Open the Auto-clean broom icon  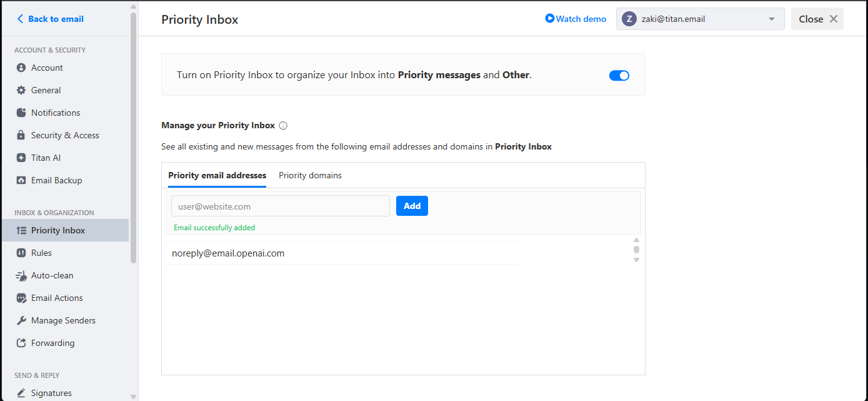[x=21, y=275]
